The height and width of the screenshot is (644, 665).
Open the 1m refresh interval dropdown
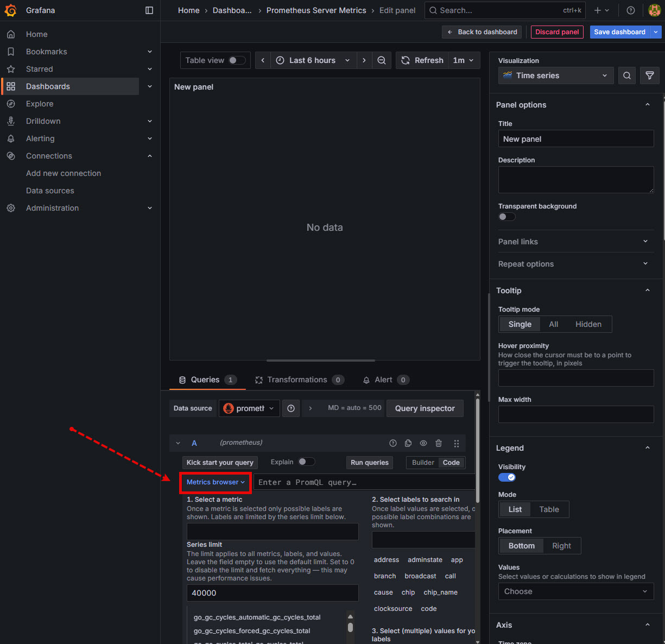464,60
